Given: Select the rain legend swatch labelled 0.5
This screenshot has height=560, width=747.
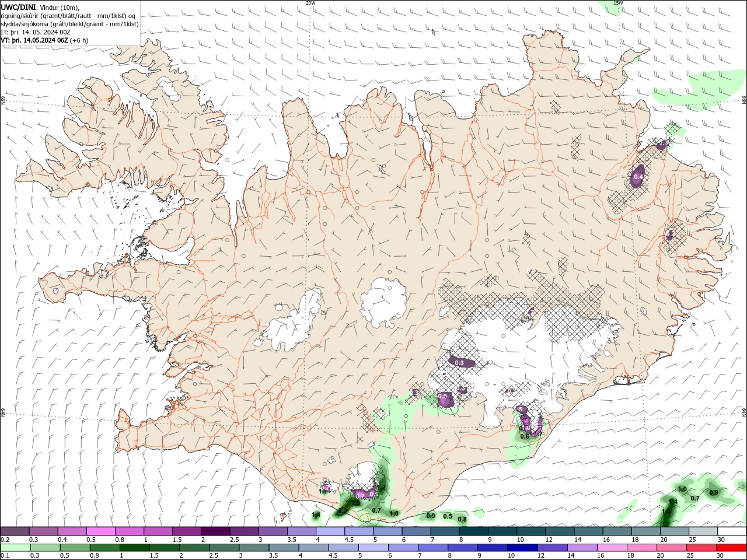Looking at the screenshot, I should click(75, 548).
